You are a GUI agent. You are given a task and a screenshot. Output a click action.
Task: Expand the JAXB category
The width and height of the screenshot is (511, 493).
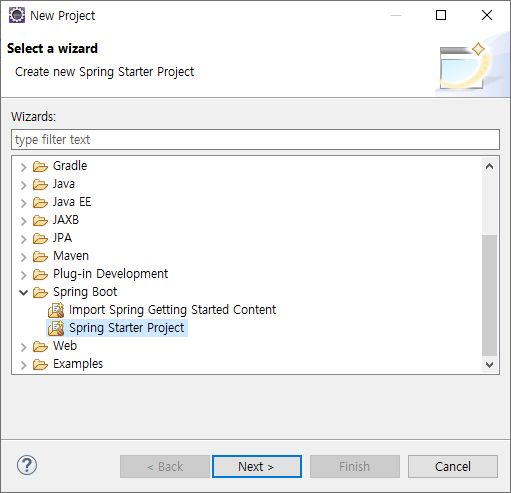[x=23, y=220]
